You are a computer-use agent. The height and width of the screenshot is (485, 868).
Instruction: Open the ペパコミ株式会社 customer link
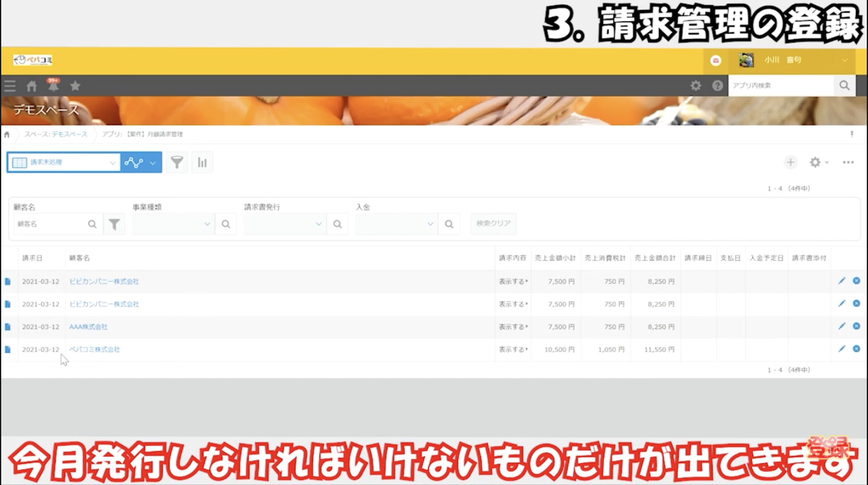tap(94, 349)
